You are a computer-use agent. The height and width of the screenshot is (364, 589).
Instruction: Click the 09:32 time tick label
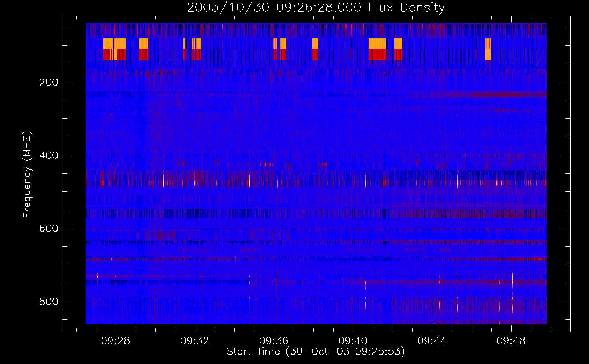coord(195,341)
